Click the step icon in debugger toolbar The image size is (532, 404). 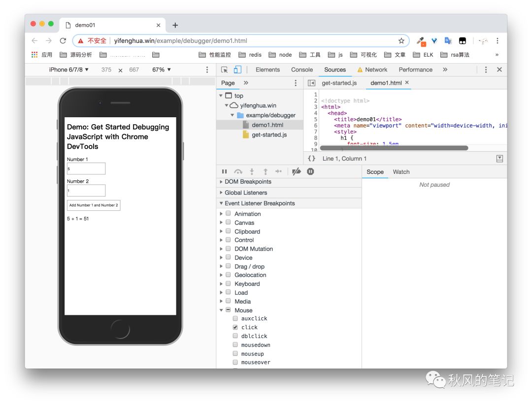click(278, 171)
